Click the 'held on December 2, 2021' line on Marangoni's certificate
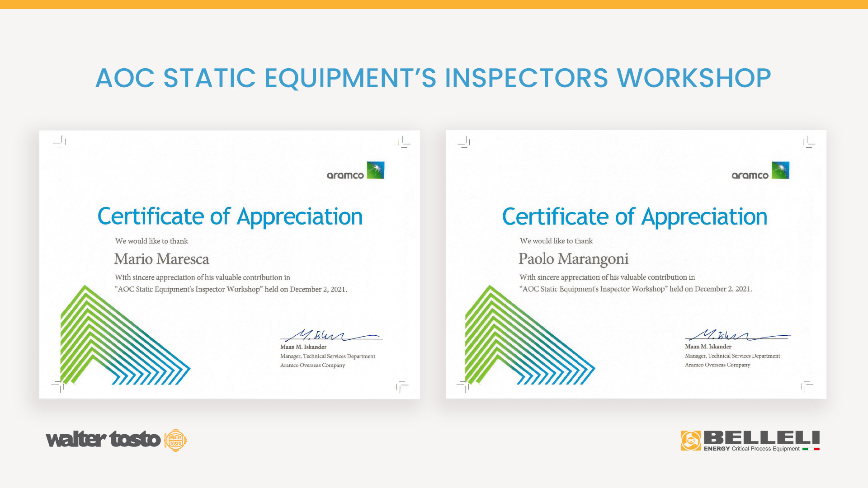 [x=636, y=289]
